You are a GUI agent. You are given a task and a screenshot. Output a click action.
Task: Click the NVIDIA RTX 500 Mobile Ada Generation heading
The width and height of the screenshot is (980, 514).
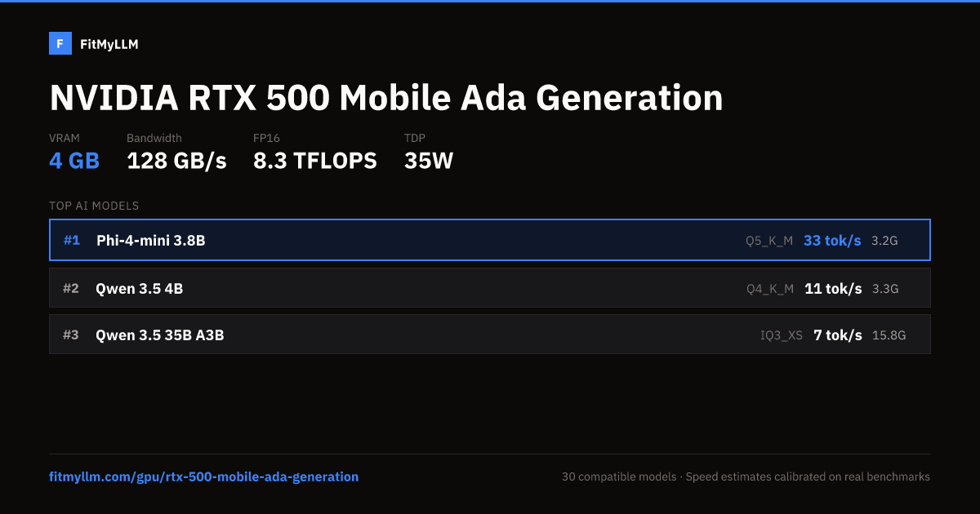(386, 97)
